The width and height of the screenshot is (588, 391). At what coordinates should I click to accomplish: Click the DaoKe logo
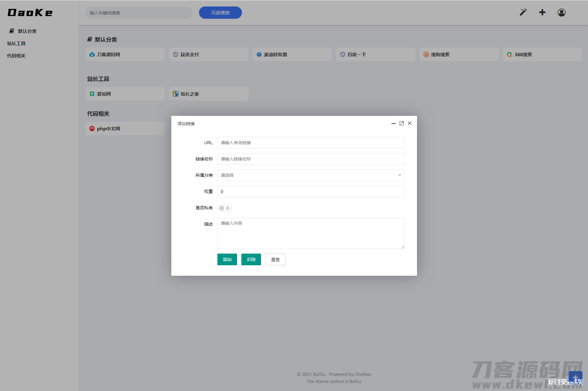(x=30, y=13)
